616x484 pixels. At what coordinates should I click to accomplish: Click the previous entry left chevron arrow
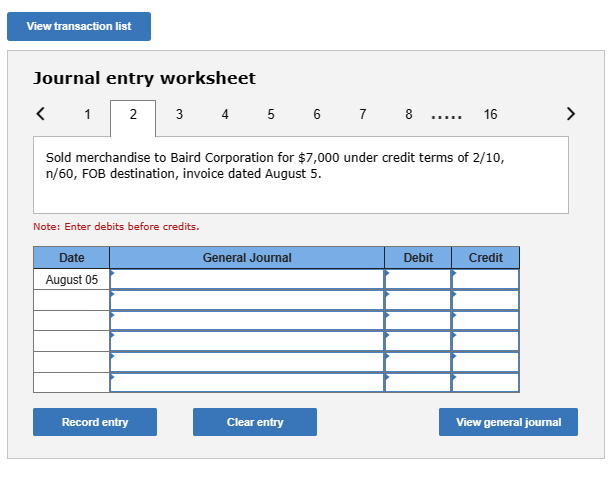(x=40, y=114)
